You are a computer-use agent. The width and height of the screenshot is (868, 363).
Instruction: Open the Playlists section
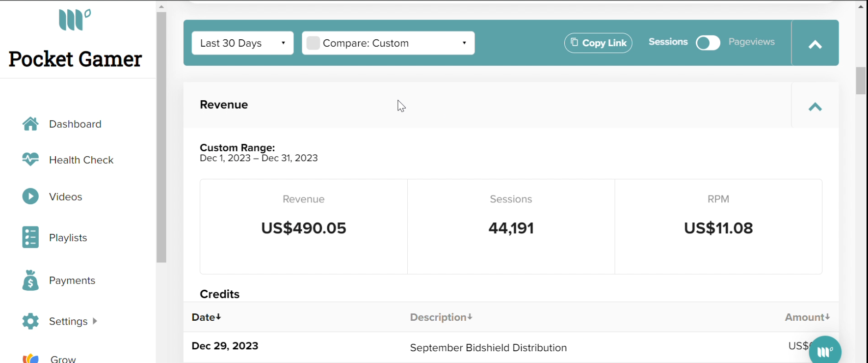click(68, 238)
